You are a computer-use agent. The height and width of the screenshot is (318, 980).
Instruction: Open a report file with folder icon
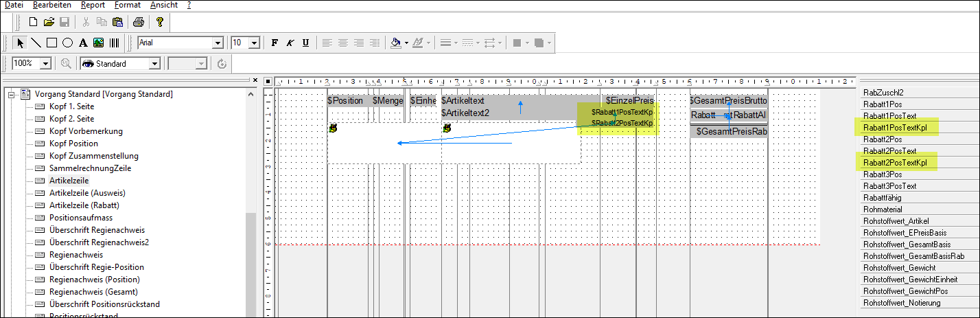[49, 22]
